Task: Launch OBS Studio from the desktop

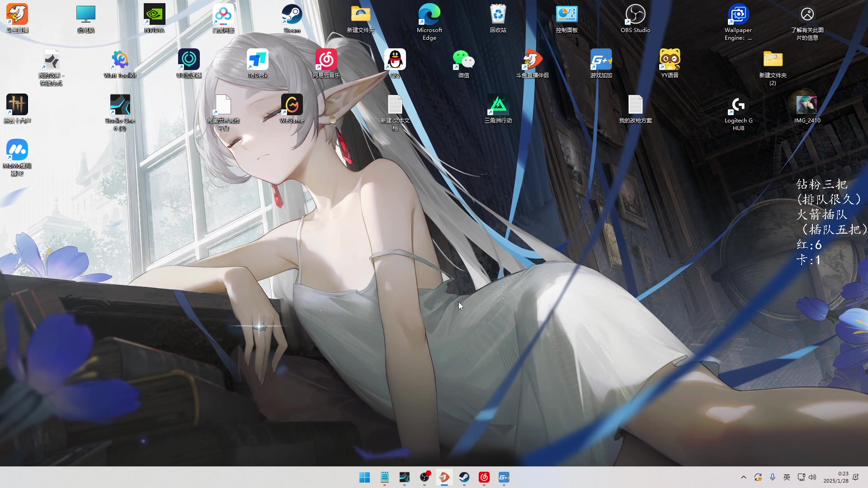Action: (636, 19)
